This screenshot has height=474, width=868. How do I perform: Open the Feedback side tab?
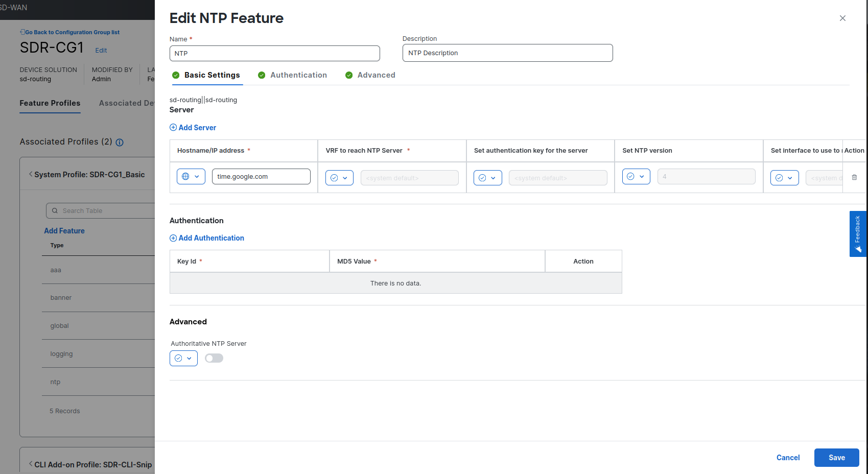[857, 233]
